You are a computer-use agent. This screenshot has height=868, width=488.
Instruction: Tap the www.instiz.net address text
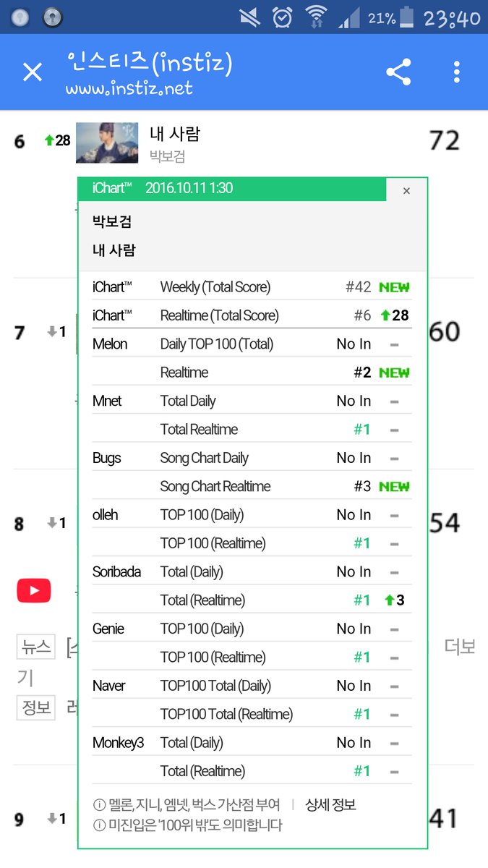pos(129,90)
